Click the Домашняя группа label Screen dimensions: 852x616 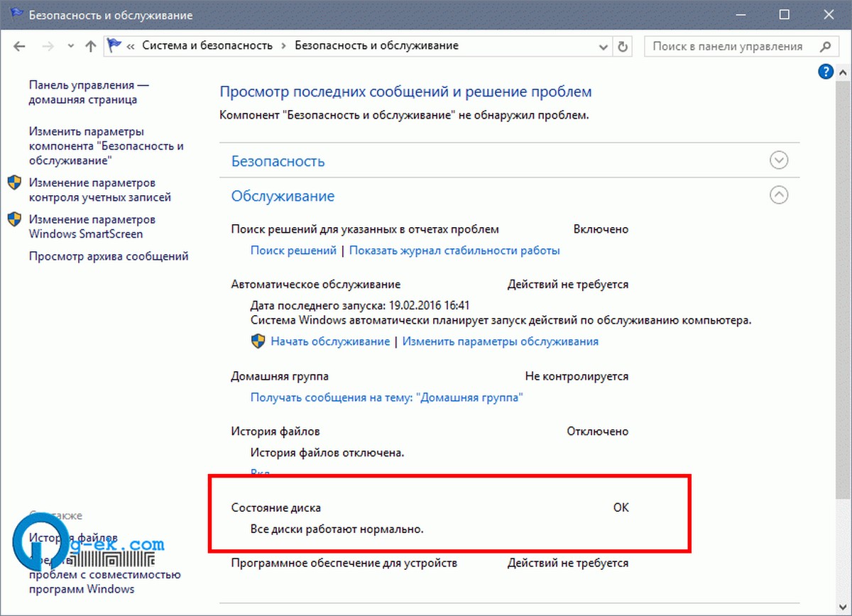point(280,376)
